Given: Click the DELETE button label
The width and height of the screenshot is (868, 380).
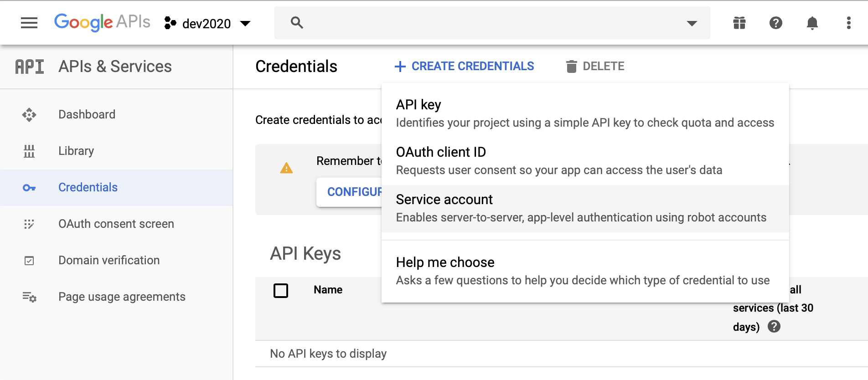Looking at the screenshot, I should pyautogui.click(x=604, y=67).
